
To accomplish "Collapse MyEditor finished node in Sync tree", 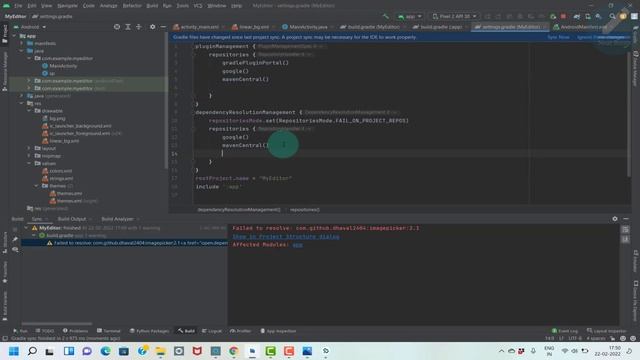I will (27, 228).
